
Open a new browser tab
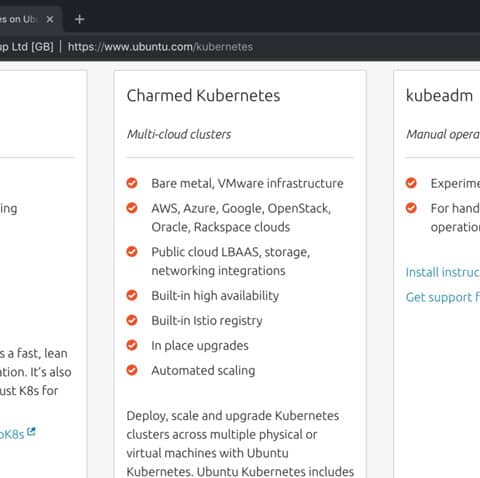tap(79, 19)
